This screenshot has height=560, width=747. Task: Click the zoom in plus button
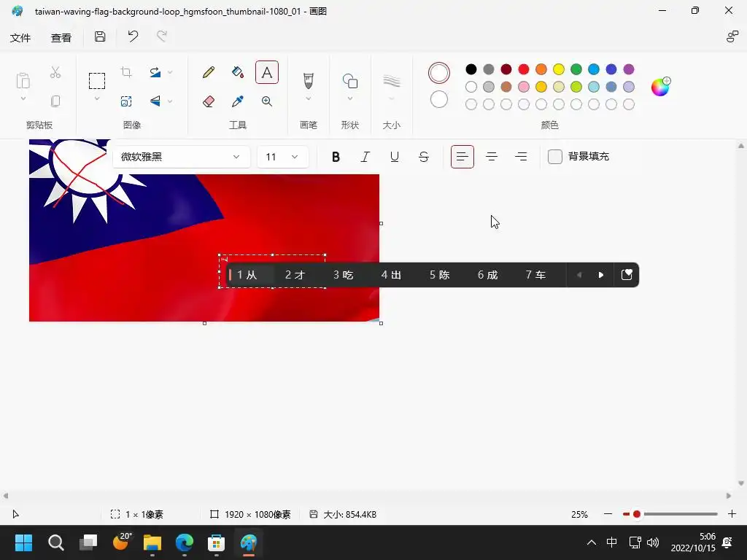coord(732,514)
